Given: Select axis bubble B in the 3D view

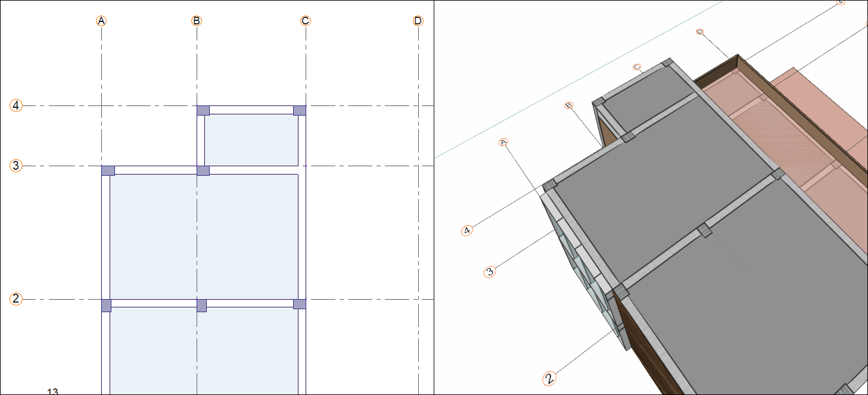Looking at the screenshot, I should pos(568,105).
